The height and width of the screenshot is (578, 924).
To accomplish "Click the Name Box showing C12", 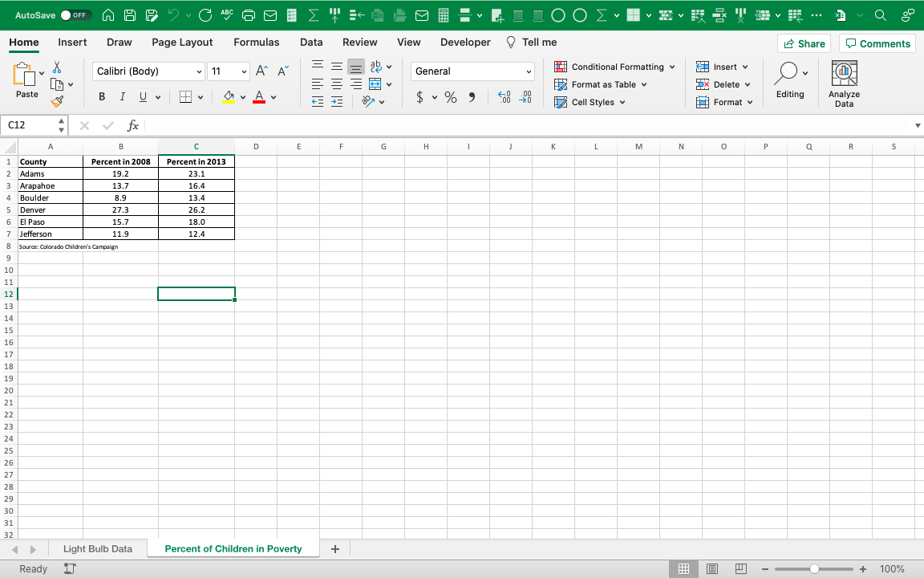I will click(x=30, y=125).
